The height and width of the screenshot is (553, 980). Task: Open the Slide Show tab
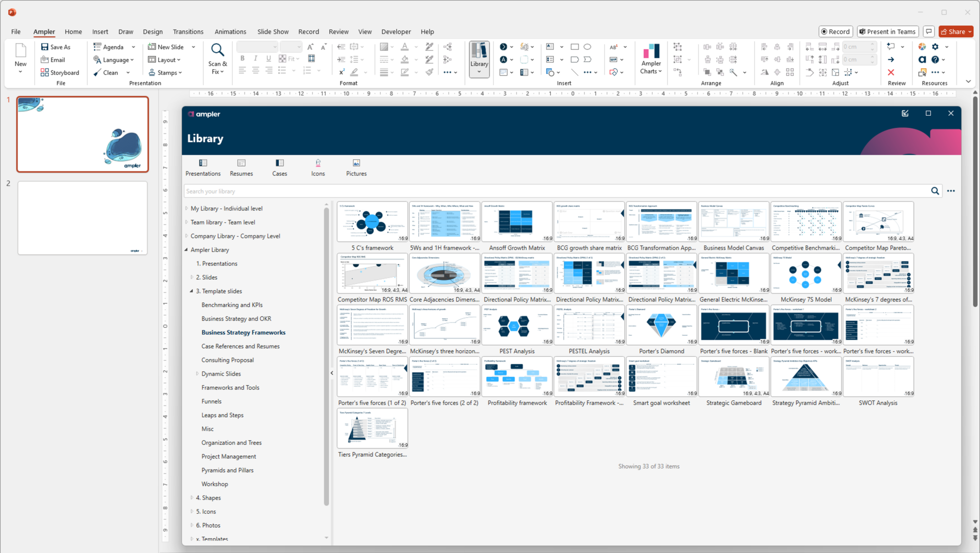(272, 32)
